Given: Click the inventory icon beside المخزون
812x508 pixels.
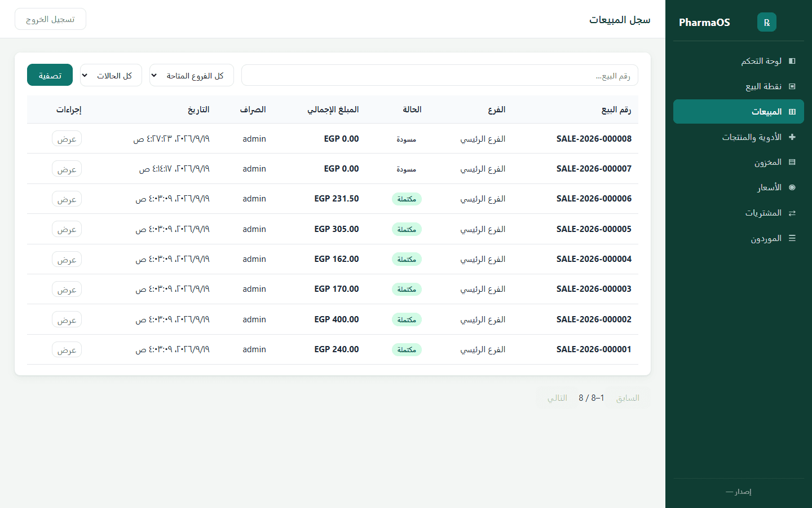Looking at the screenshot, I should [792, 162].
